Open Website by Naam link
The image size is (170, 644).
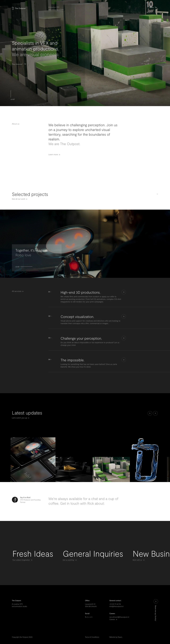point(116,637)
